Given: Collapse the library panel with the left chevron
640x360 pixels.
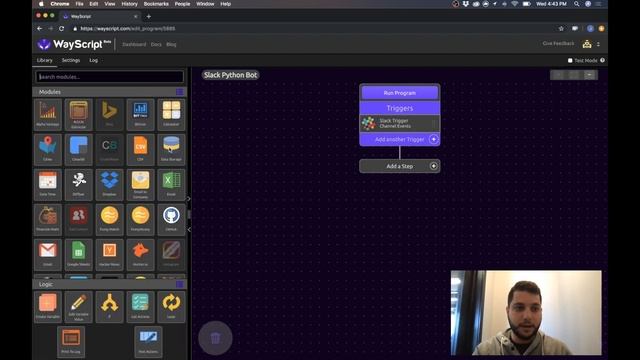Looking at the screenshot, I should coord(189,229).
